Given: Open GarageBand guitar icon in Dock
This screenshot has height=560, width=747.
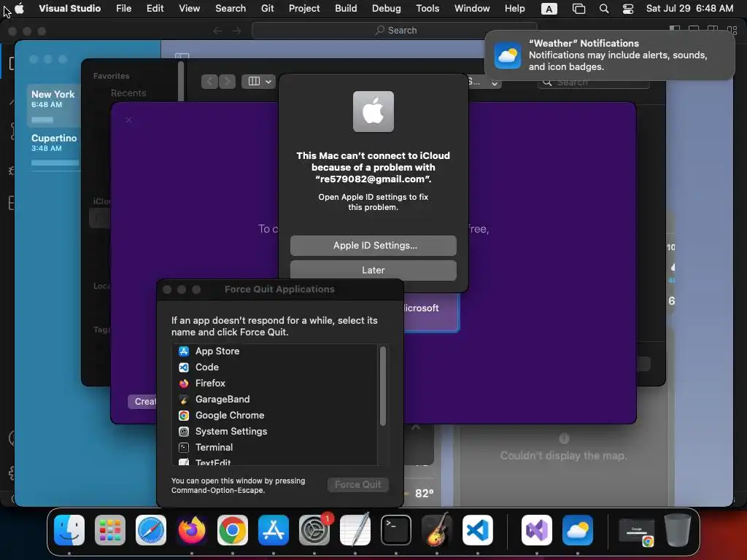Looking at the screenshot, I should [x=437, y=530].
